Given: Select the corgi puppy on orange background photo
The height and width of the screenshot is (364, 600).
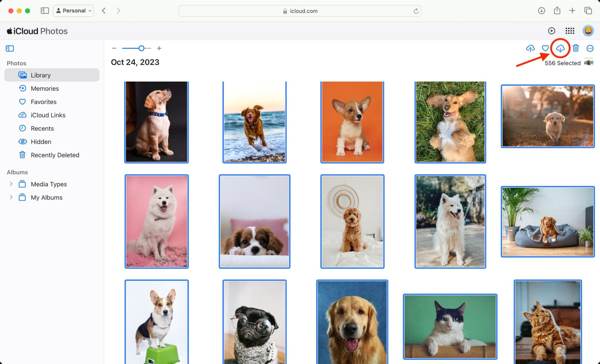Looking at the screenshot, I should tap(352, 122).
